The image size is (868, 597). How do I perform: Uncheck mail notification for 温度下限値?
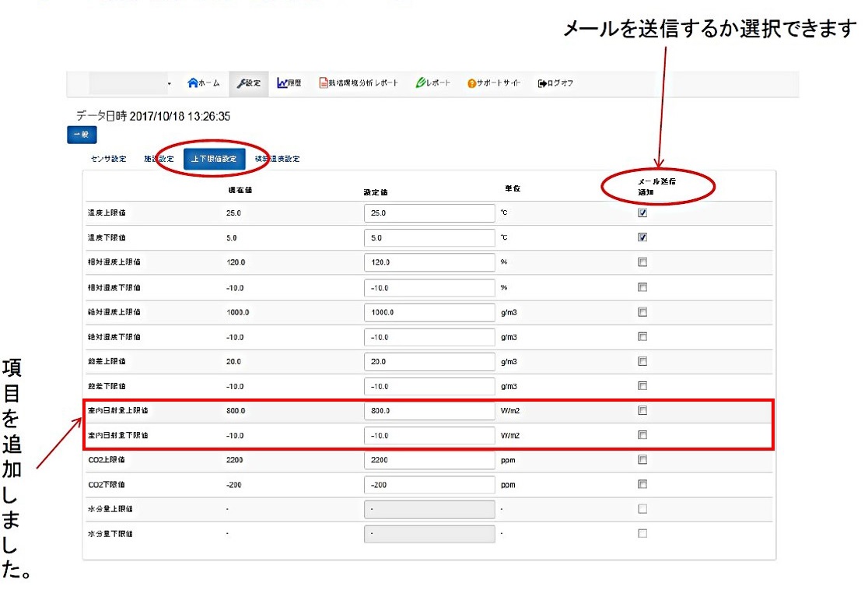(642, 237)
